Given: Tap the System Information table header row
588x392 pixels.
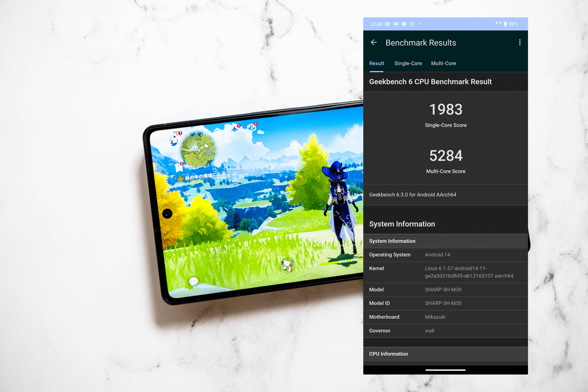Looking at the screenshot, I should coord(445,241).
